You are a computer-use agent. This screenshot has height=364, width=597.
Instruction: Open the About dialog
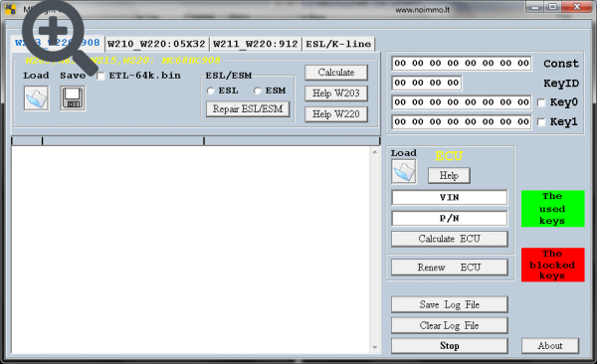(x=550, y=346)
